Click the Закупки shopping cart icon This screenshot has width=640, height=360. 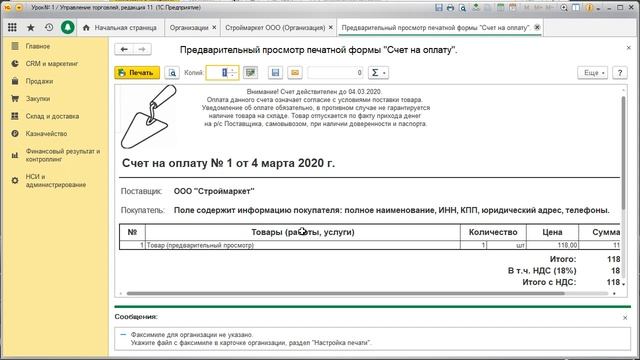coord(15,99)
